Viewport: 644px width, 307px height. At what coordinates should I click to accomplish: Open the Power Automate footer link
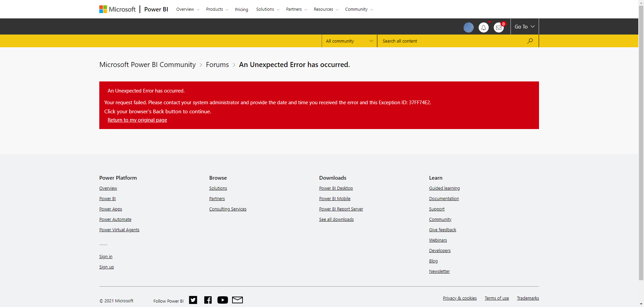tap(115, 220)
